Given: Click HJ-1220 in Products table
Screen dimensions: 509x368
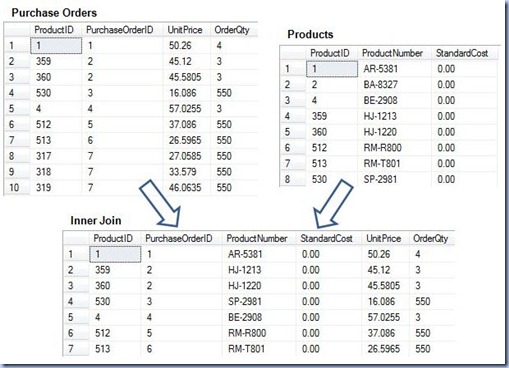Looking at the screenshot, I should pos(380,132).
